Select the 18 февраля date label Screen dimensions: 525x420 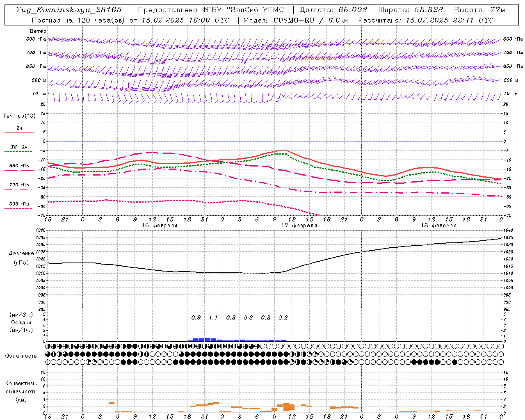click(x=438, y=226)
